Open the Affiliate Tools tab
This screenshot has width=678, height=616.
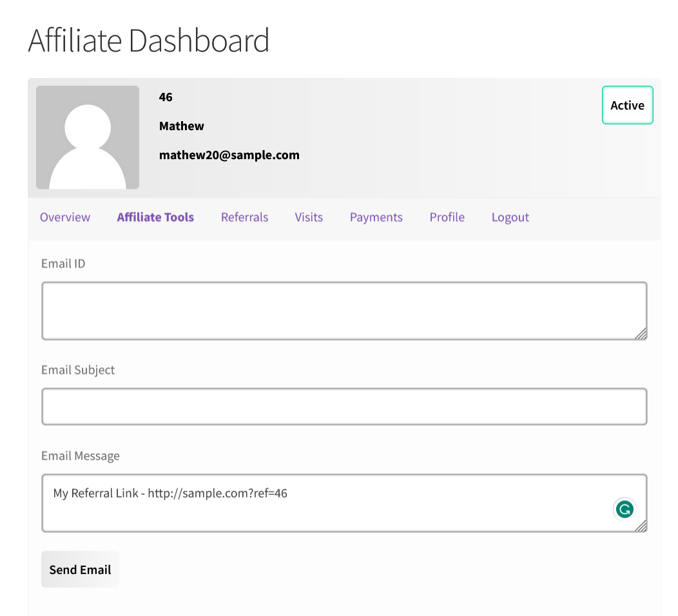(x=155, y=217)
